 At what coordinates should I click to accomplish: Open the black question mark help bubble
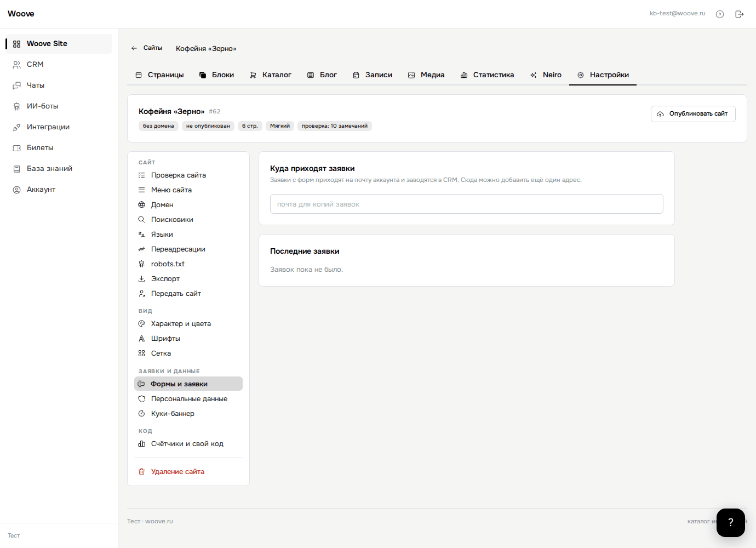[x=730, y=523]
